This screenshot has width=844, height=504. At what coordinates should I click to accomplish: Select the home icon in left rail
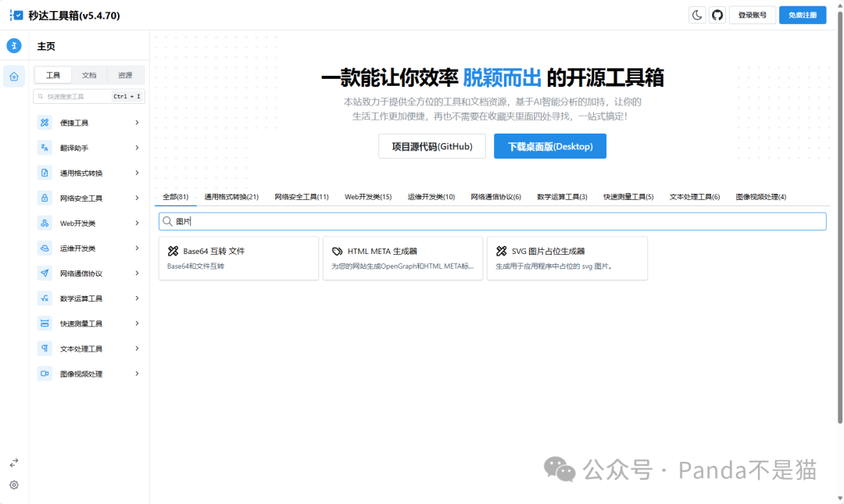coord(14,77)
